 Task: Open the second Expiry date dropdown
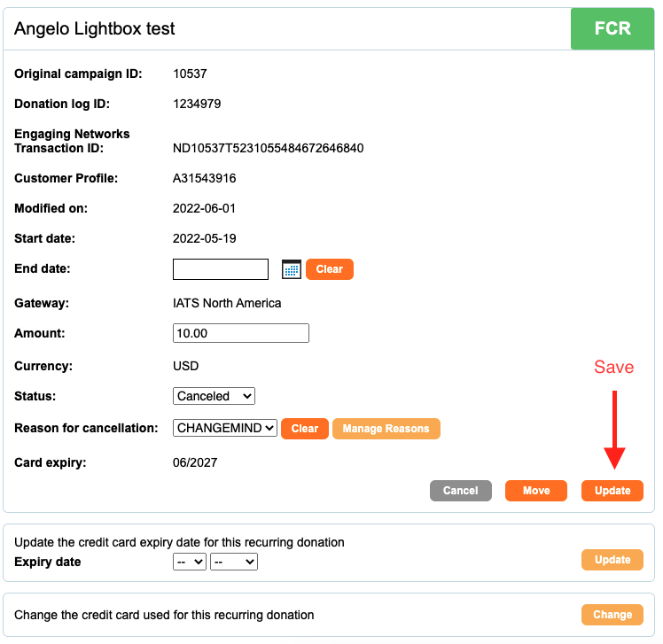click(x=234, y=562)
